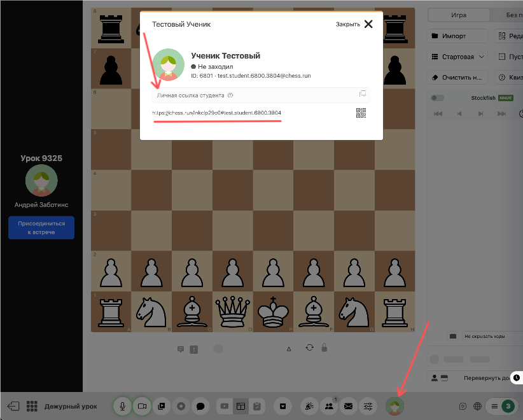Click the white king on e1
The image size is (523, 420).
point(273,312)
